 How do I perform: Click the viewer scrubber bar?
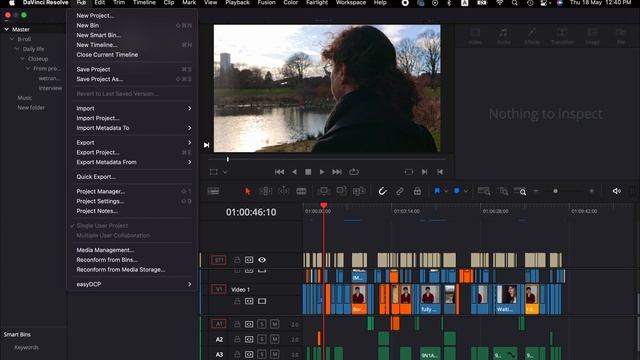click(x=327, y=160)
